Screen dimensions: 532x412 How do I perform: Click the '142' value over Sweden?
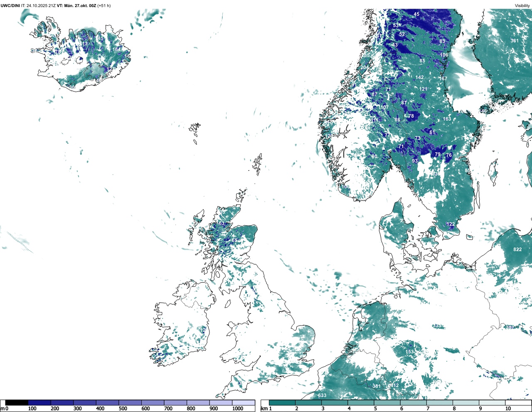420,77
